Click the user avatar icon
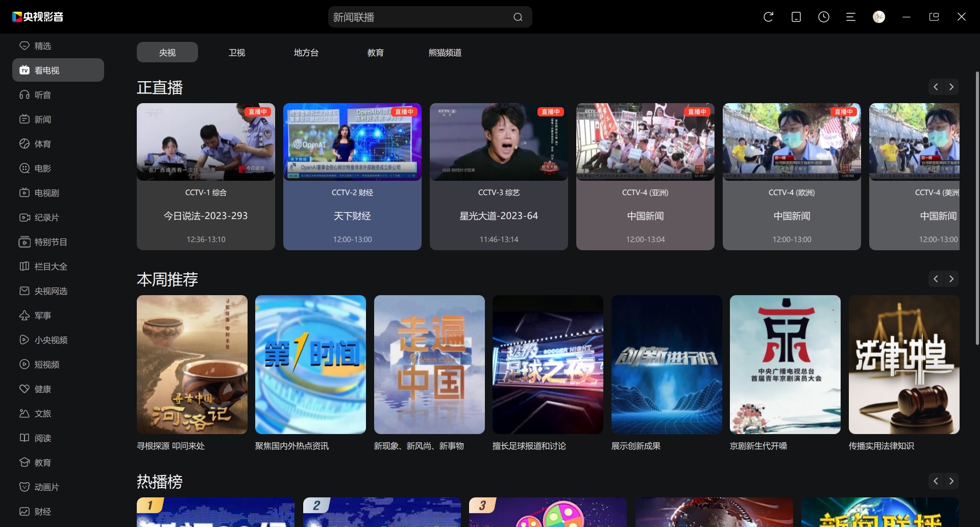Screen dimensions: 980x527 pyautogui.click(x=878, y=17)
